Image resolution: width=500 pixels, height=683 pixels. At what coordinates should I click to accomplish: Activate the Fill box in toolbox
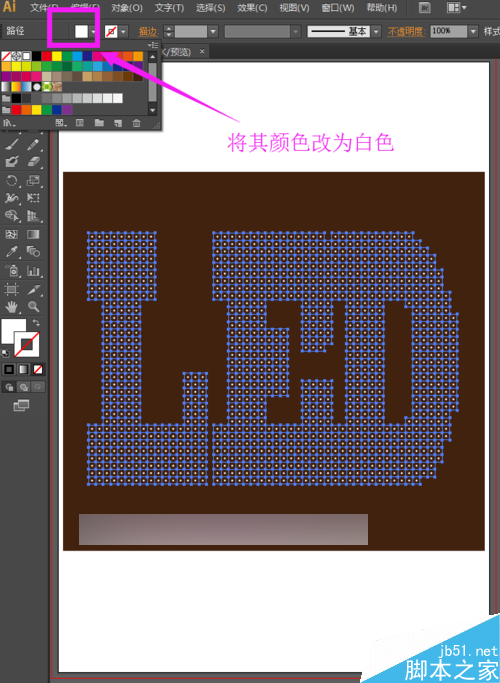point(10,329)
